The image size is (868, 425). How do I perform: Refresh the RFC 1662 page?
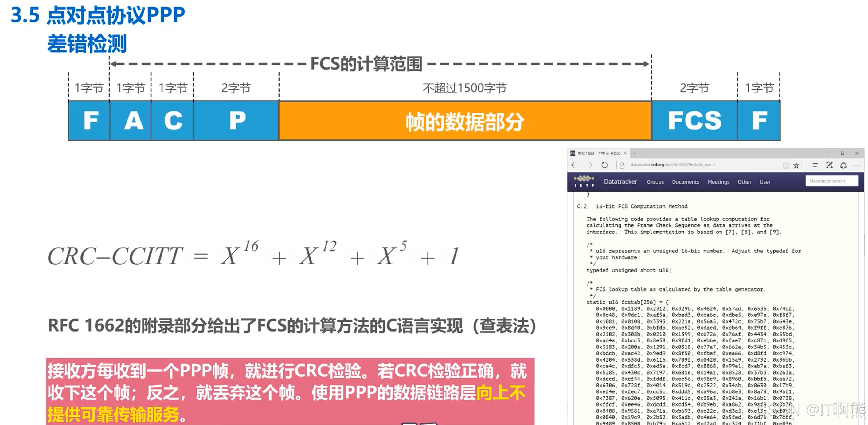tap(605, 165)
